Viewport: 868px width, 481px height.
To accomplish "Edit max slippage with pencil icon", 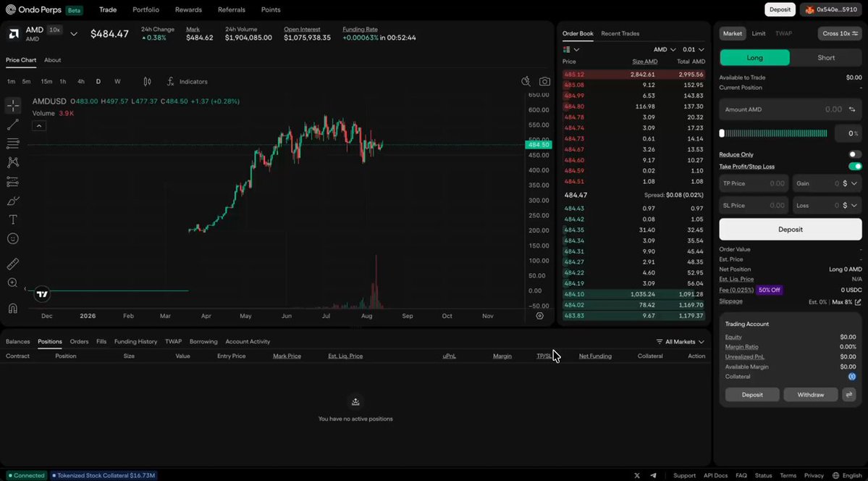I will tap(858, 302).
